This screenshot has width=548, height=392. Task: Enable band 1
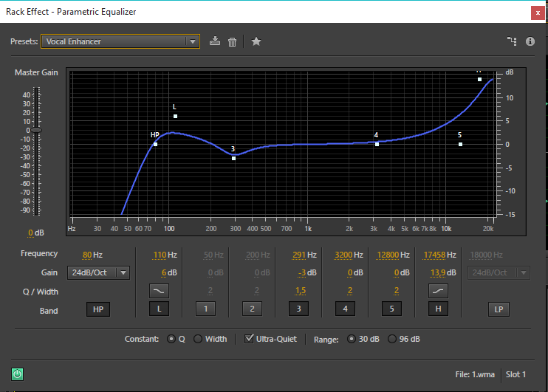point(205,309)
